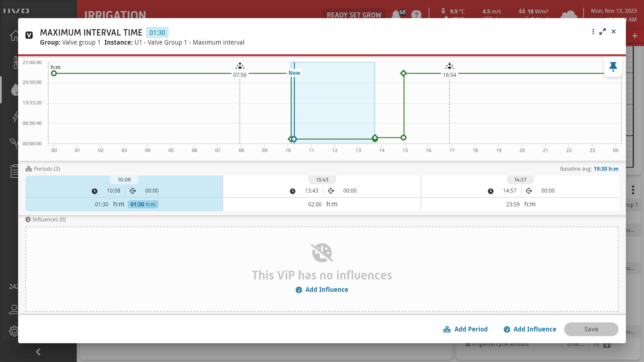Select the 10:08 period tab

124,180
